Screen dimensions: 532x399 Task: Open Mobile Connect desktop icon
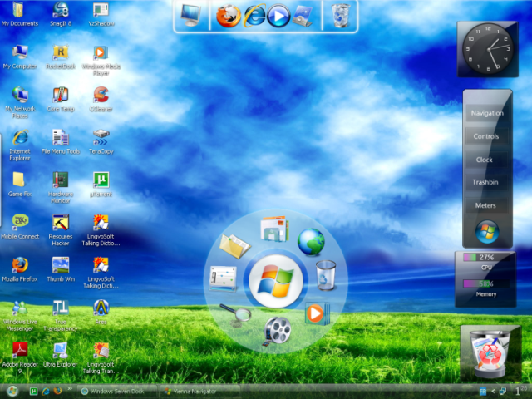pyautogui.click(x=19, y=227)
